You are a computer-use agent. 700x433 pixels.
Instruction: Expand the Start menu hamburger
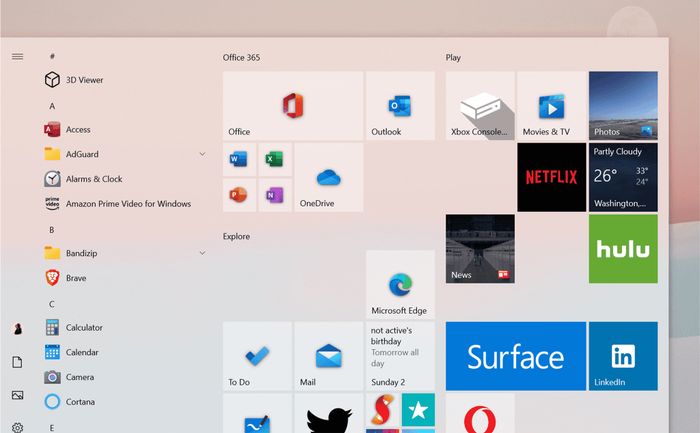click(x=17, y=57)
